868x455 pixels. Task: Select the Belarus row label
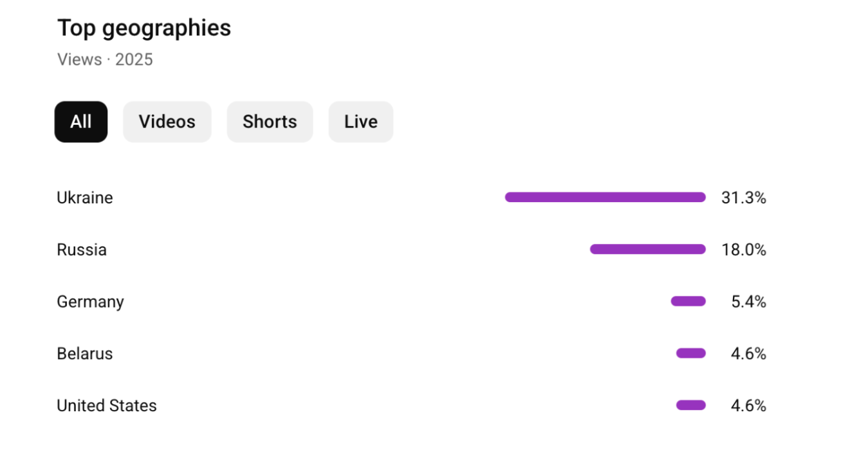[85, 354]
